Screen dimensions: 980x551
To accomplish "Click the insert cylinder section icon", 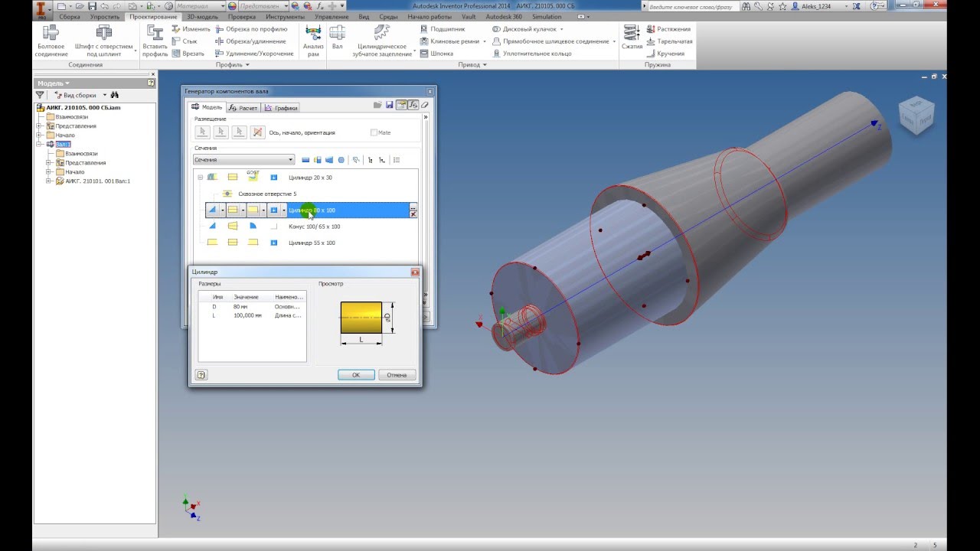I will click(x=305, y=160).
